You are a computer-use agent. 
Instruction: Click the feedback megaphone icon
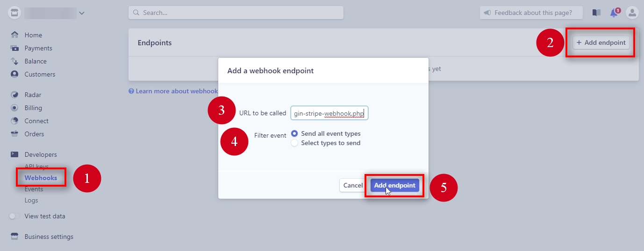pyautogui.click(x=487, y=13)
